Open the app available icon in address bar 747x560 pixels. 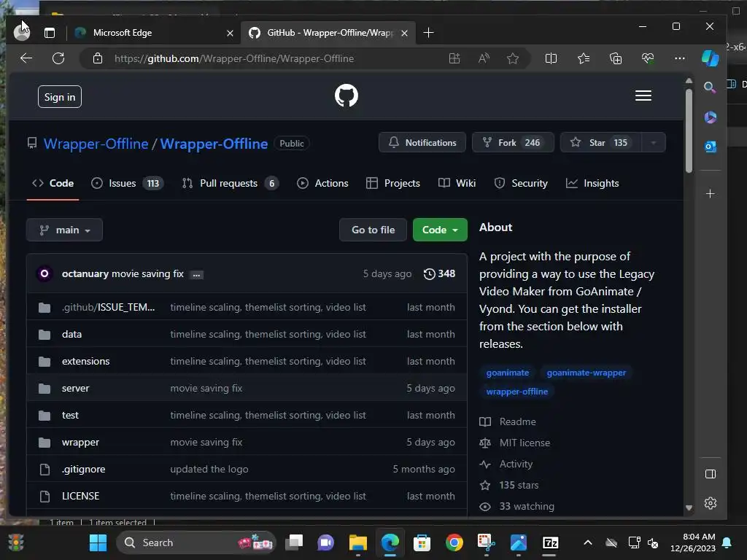(454, 58)
